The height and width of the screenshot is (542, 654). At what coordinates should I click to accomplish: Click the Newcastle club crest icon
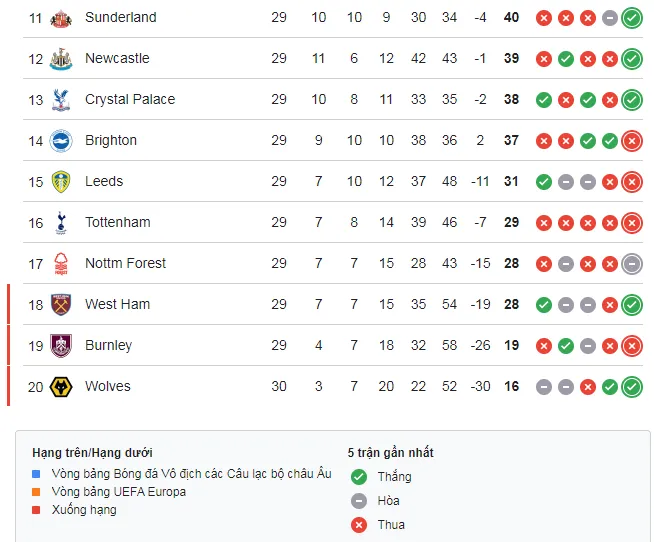coord(62,59)
